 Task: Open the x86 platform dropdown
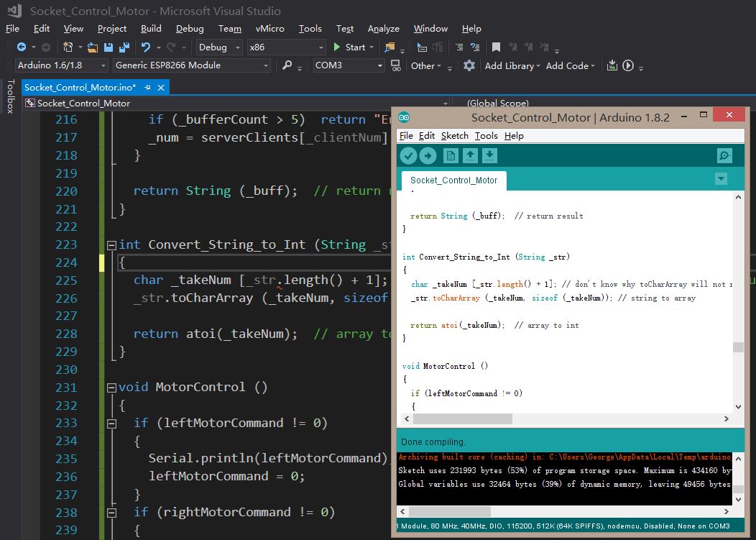(287, 47)
